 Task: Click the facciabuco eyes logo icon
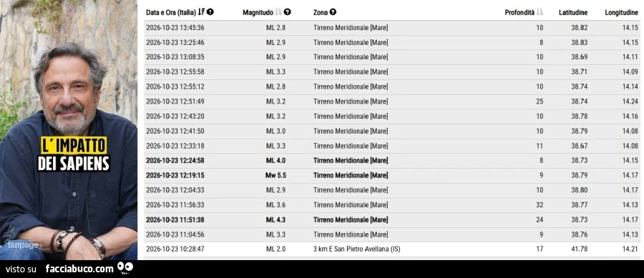click(125, 268)
